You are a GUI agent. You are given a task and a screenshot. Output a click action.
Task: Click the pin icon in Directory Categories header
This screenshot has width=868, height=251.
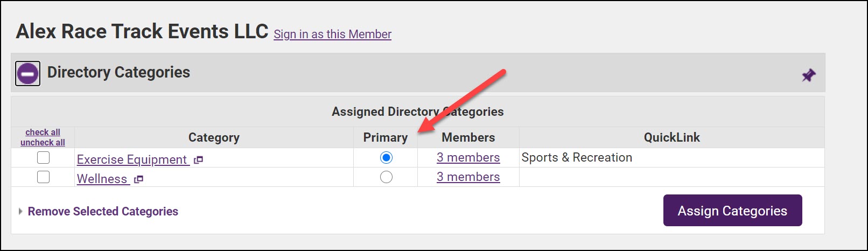808,75
